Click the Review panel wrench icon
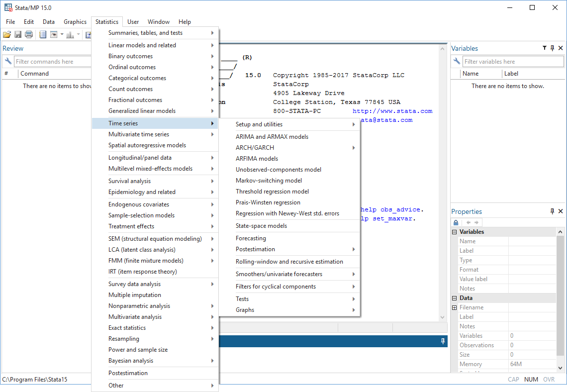The image size is (567, 392). point(8,61)
